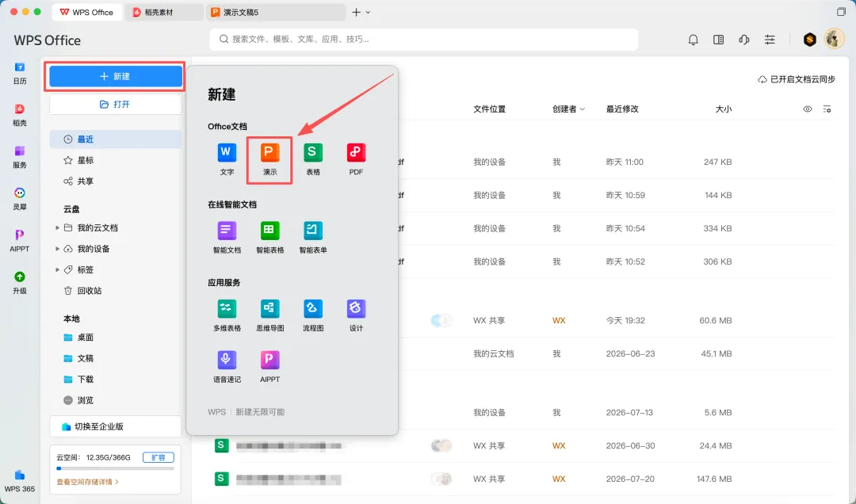Viewport: 856px width, 504px height.
Task: Open the list filter settings icon
Action: (827, 109)
